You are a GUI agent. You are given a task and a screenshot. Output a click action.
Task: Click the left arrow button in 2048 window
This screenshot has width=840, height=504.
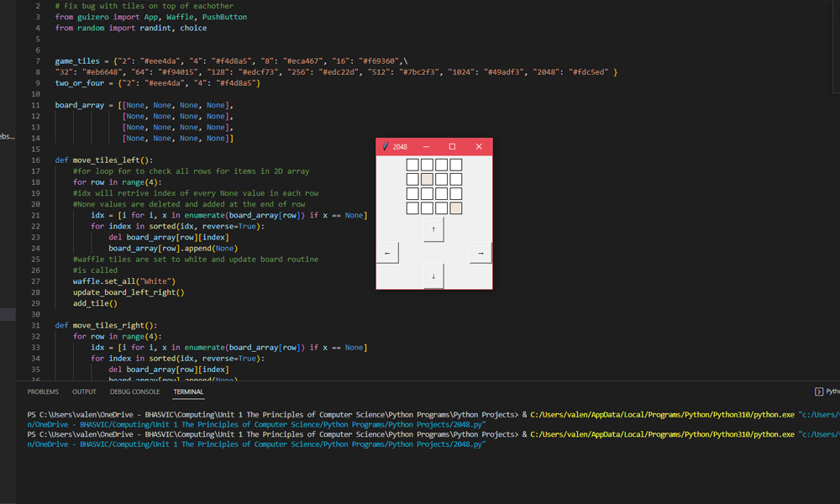(x=387, y=252)
